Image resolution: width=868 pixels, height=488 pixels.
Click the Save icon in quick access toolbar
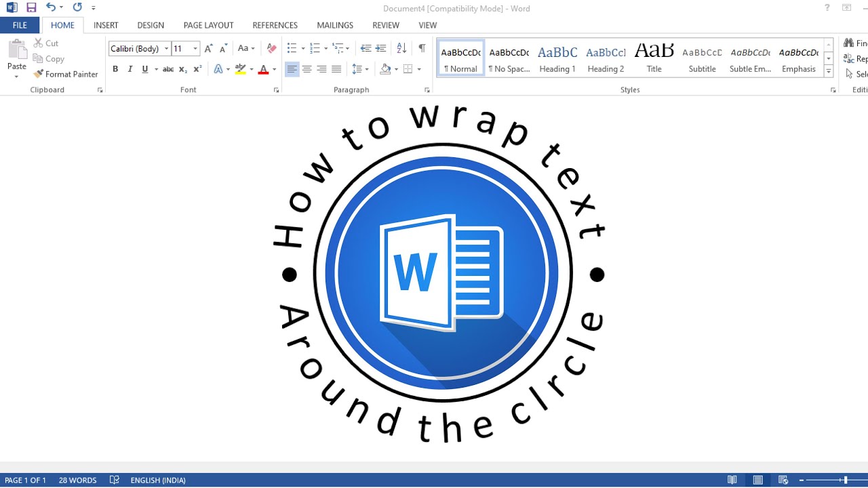tap(31, 7)
